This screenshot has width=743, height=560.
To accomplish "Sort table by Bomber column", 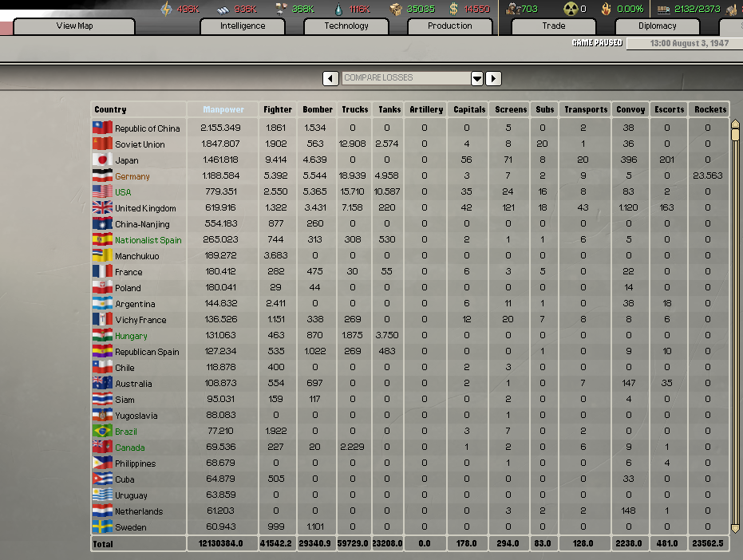I will point(318,109).
